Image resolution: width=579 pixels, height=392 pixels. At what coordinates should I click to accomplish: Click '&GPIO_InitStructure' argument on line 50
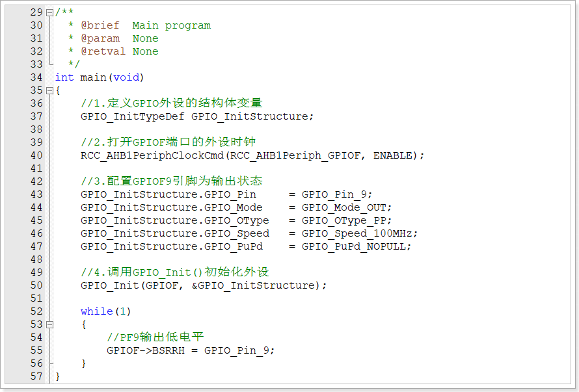click(253, 285)
